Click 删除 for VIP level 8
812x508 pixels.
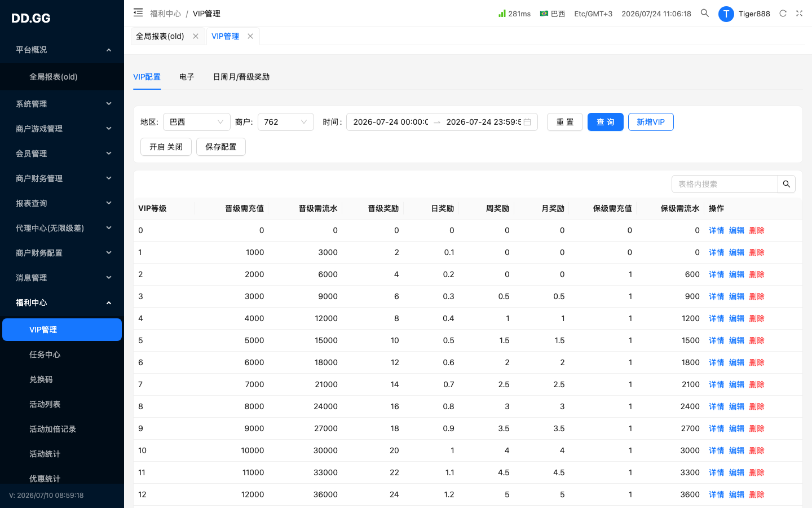[x=757, y=406]
